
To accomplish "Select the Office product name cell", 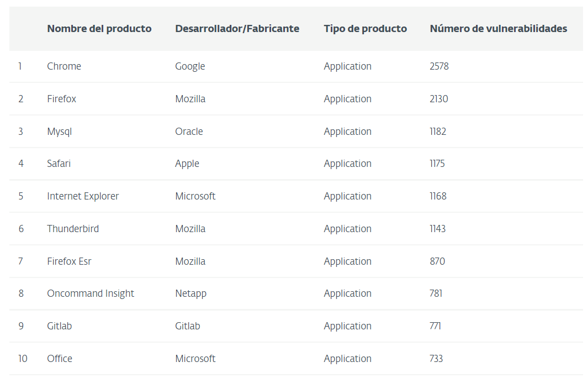I will coord(60,359).
